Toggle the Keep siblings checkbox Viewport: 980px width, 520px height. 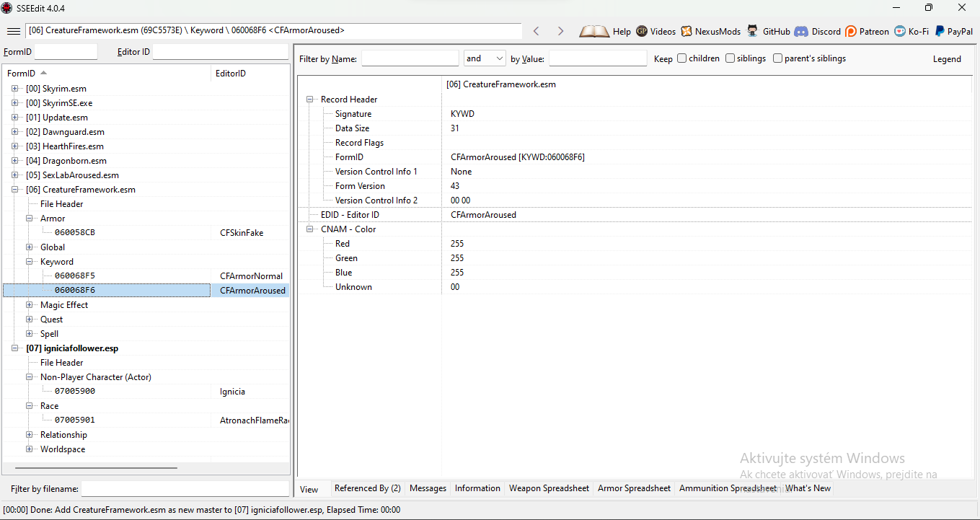click(x=730, y=58)
